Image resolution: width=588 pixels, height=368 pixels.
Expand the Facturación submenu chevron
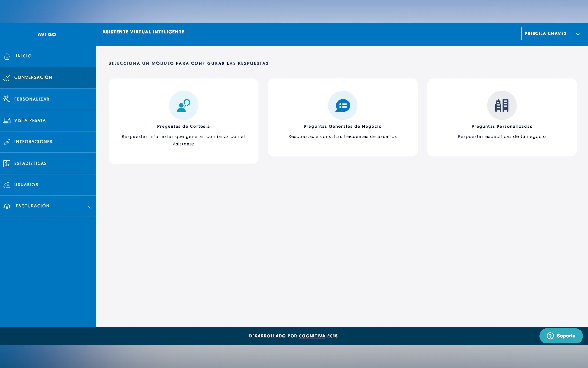pos(90,207)
